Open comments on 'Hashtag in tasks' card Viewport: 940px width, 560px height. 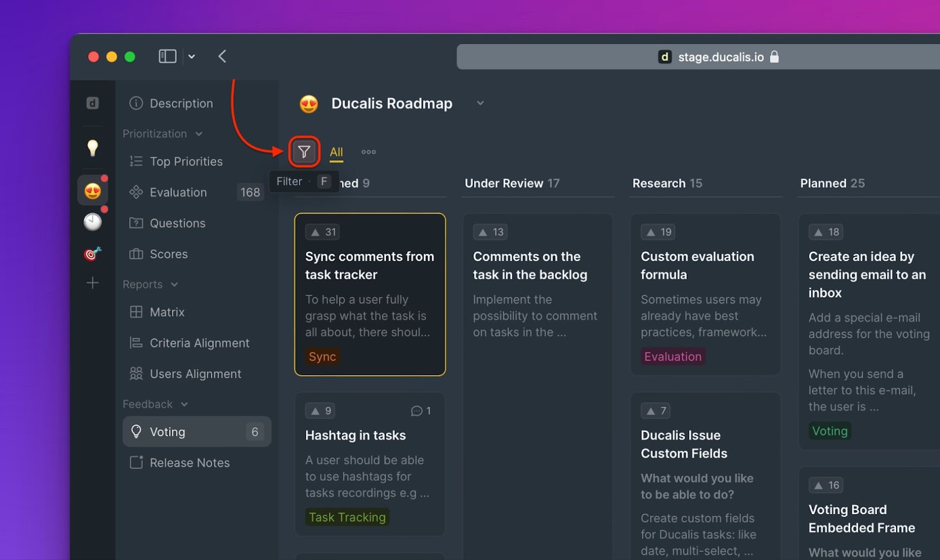pos(421,411)
